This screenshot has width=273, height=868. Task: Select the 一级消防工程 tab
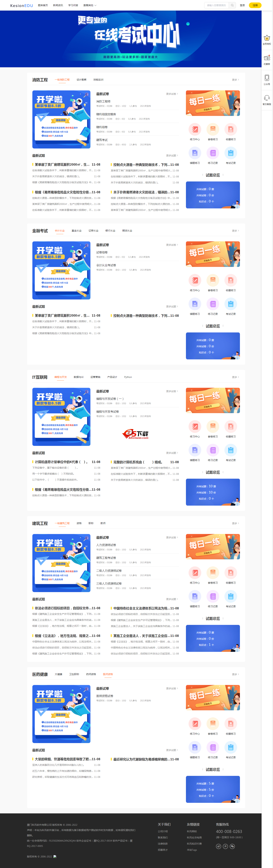click(x=62, y=80)
